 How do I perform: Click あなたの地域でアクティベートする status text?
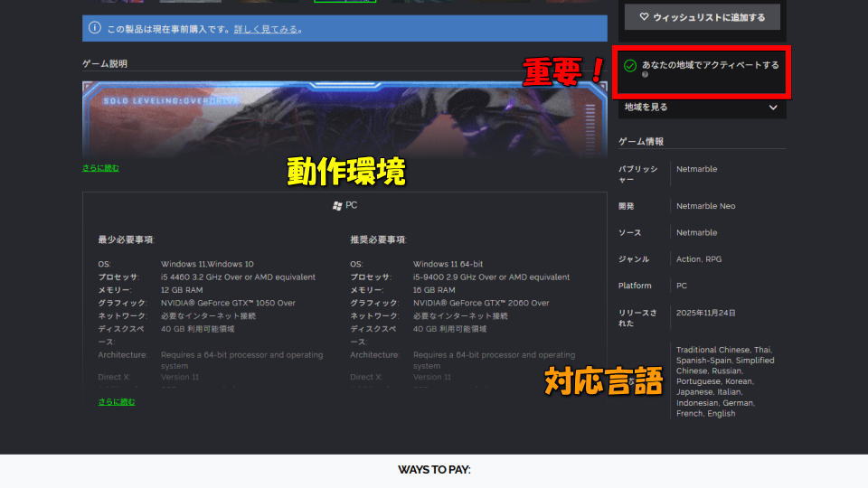click(x=711, y=65)
